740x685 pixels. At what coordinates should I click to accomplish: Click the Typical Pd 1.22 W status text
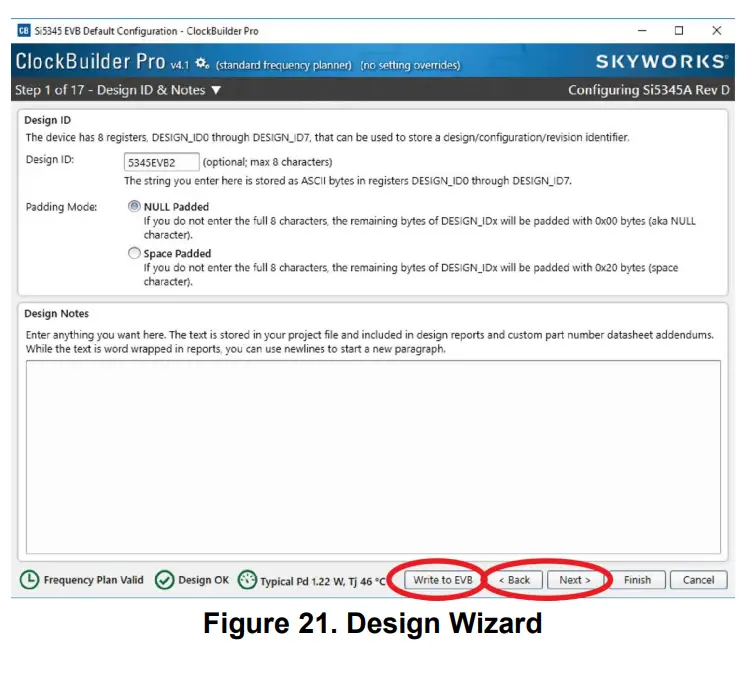[x=323, y=581]
